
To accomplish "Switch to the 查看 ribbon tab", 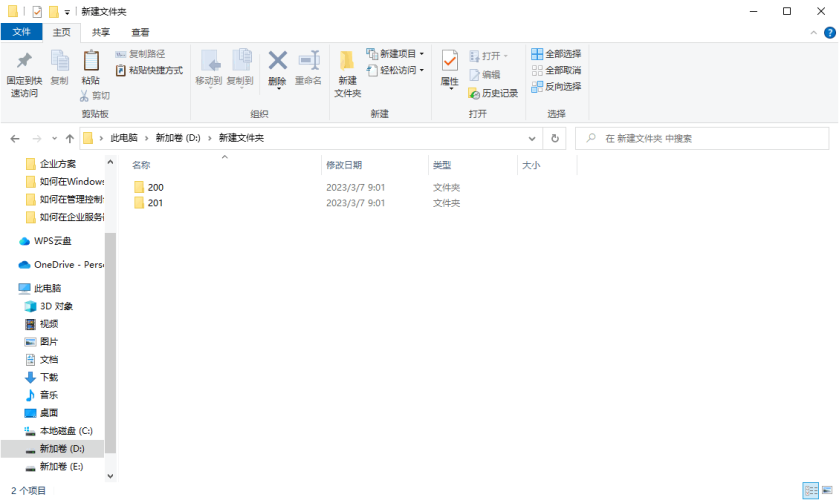I will (140, 32).
